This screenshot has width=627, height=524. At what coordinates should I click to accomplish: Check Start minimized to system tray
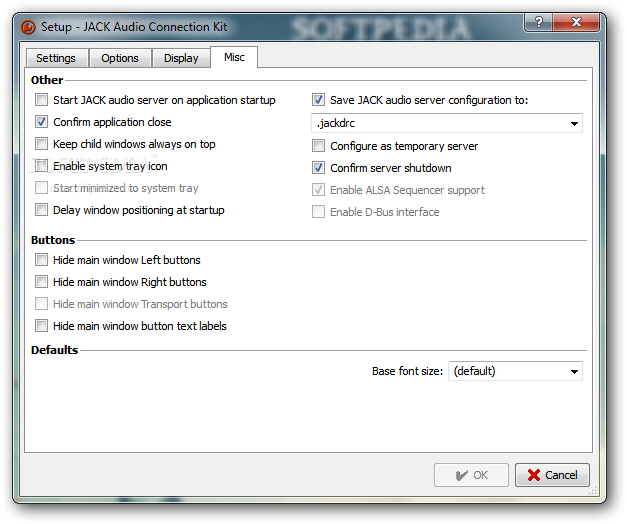click(x=42, y=188)
